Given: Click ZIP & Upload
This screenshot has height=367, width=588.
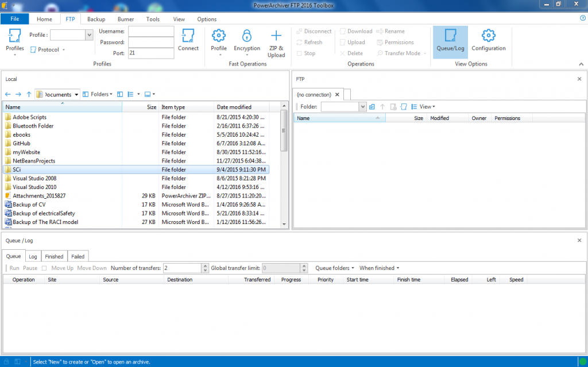Looking at the screenshot, I should coord(276,43).
